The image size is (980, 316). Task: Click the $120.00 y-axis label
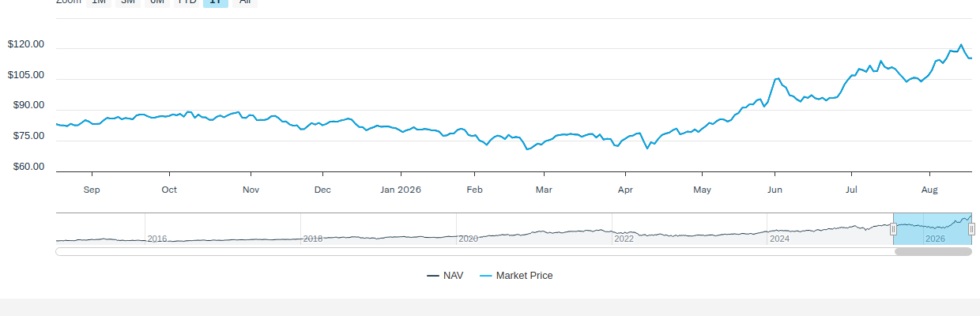(x=25, y=45)
